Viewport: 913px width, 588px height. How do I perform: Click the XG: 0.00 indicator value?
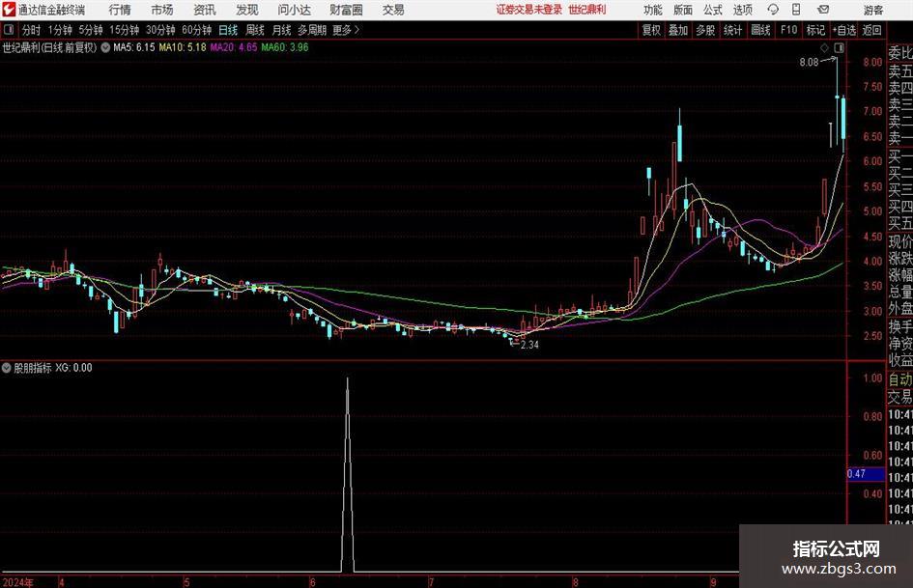(73, 368)
